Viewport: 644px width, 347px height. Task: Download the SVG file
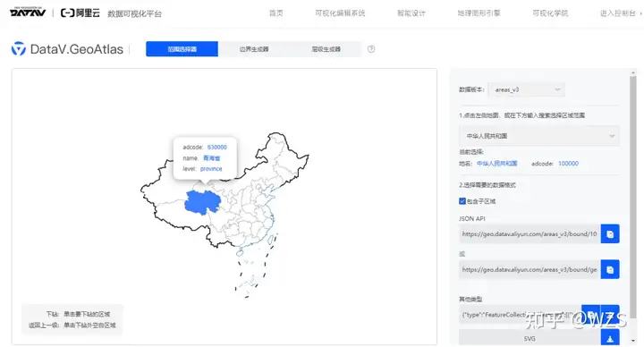[610, 338]
